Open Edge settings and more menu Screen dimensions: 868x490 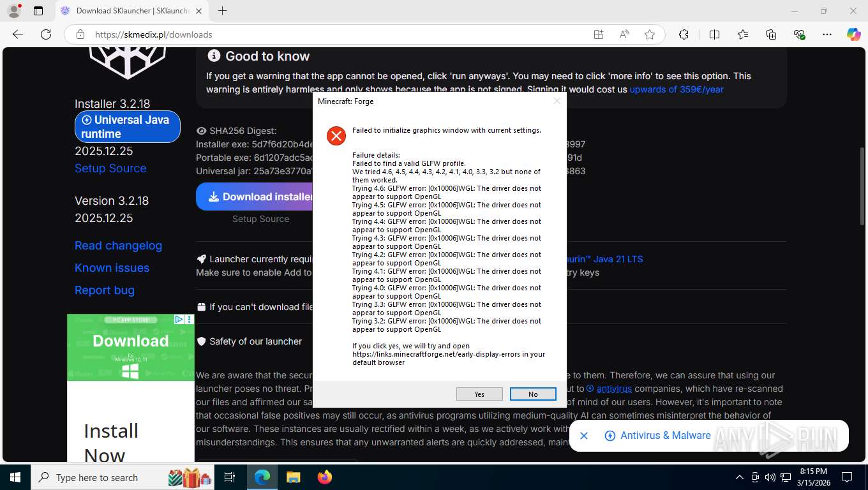828,34
